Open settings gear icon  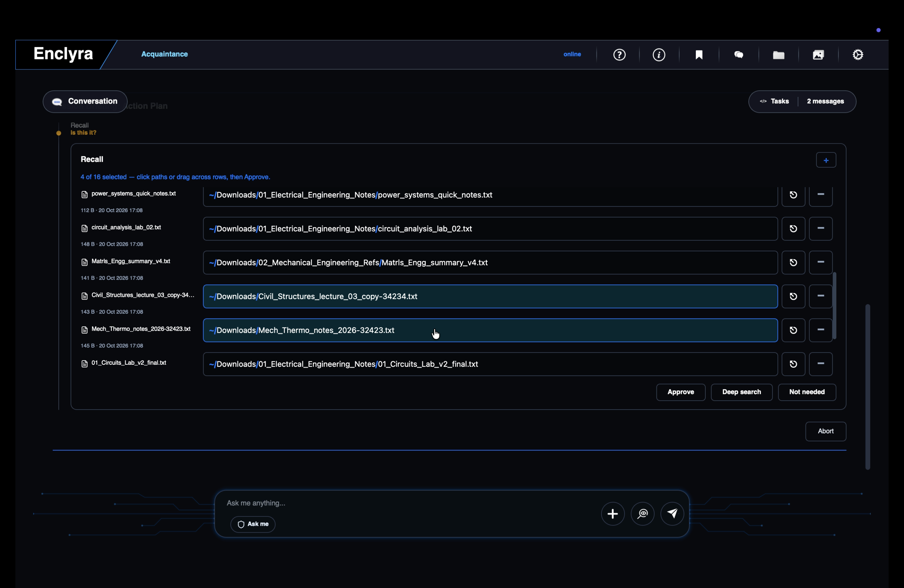pyautogui.click(x=858, y=55)
